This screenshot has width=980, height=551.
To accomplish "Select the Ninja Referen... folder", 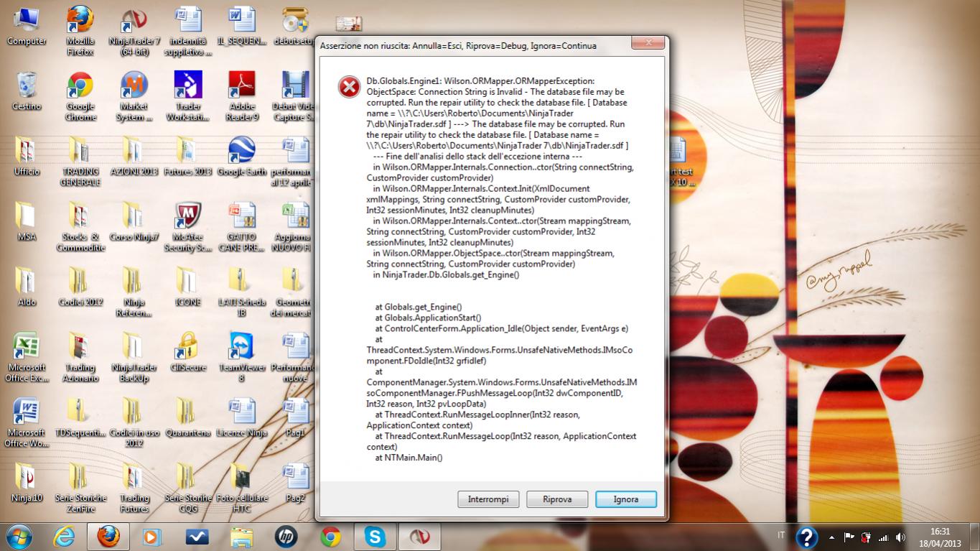I will click(134, 292).
